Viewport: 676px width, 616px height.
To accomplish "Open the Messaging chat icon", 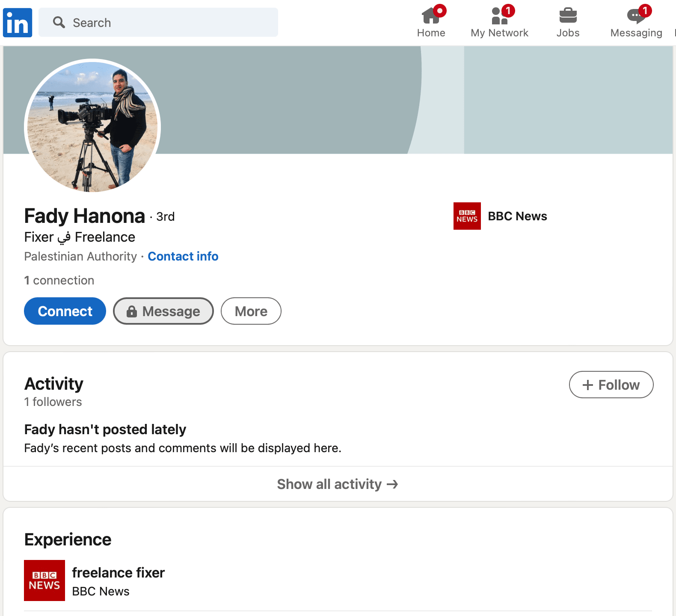I will click(636, 15).
